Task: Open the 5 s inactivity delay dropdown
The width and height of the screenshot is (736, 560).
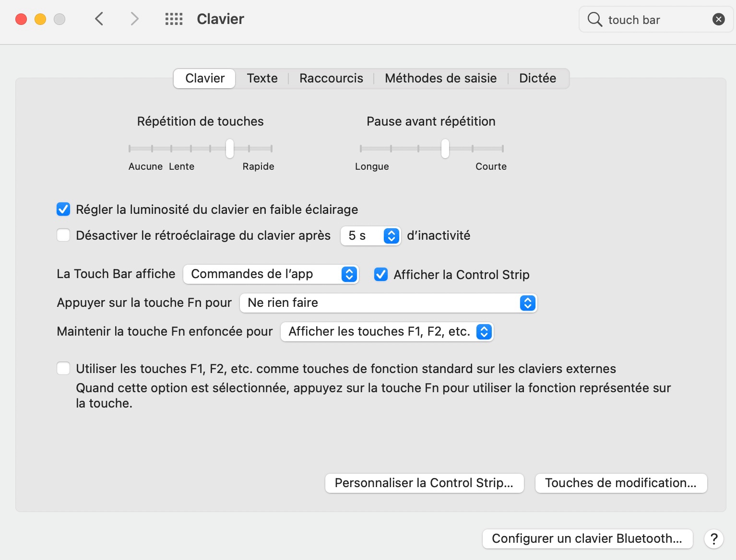Action: (370, 236)
